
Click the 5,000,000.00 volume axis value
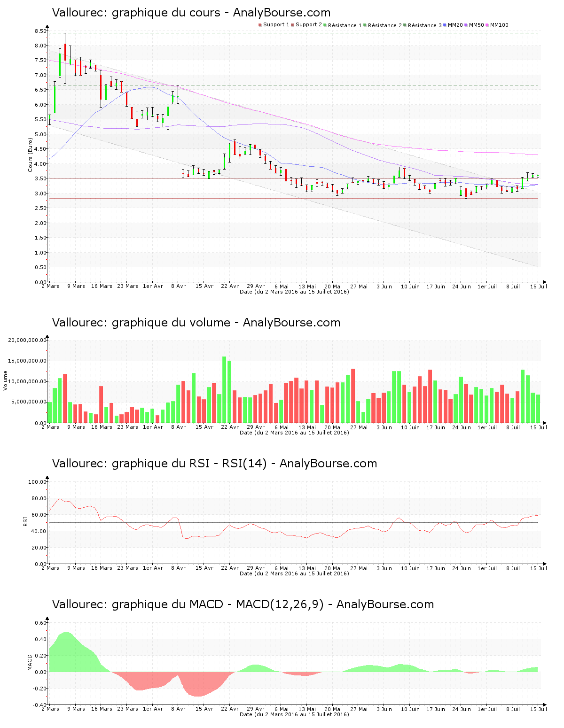click(29, 402)
